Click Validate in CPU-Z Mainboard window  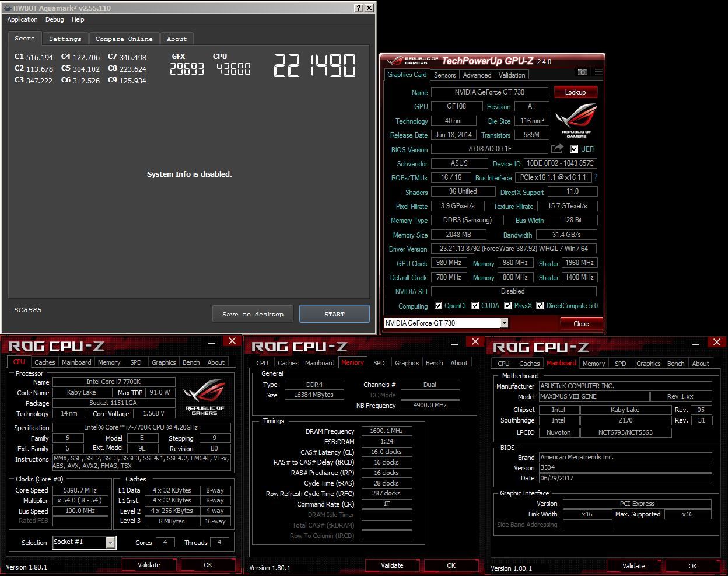[x=633, y=566]
